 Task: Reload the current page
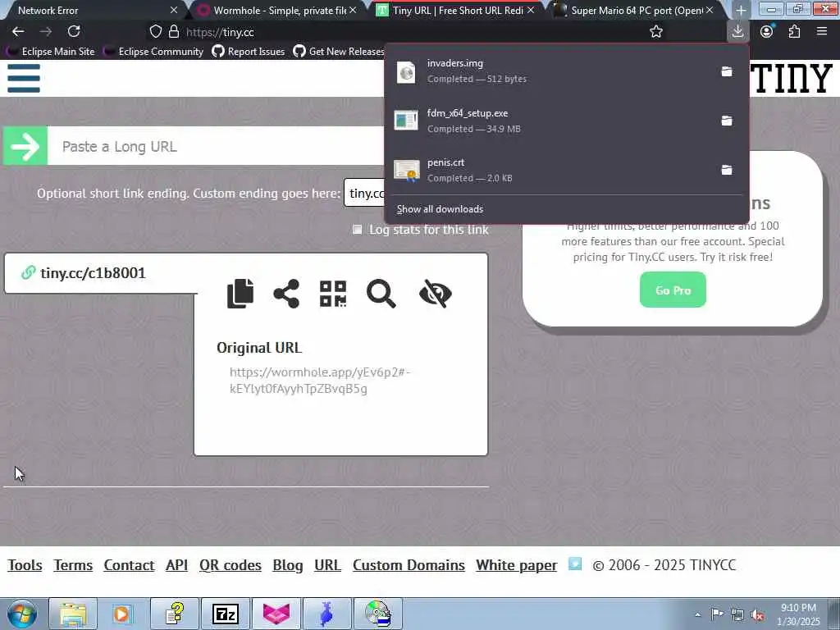pos(74,32)
